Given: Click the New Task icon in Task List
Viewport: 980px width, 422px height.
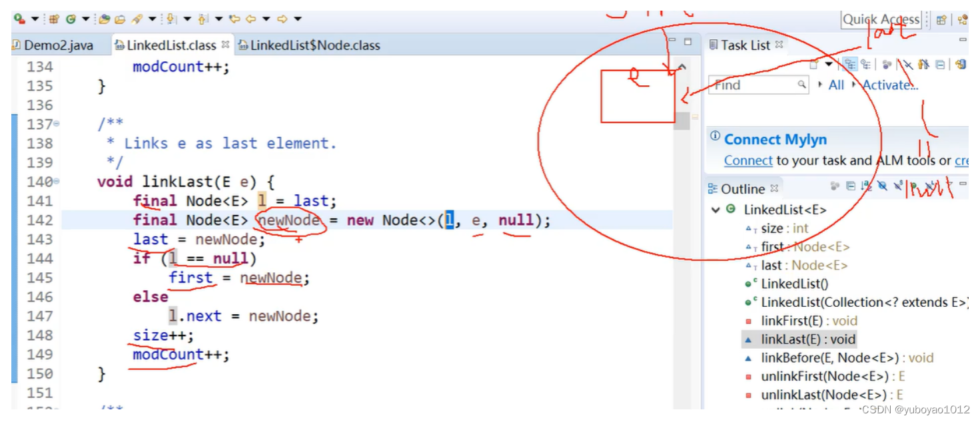Looking at the screenshot, I should (814, 65).
